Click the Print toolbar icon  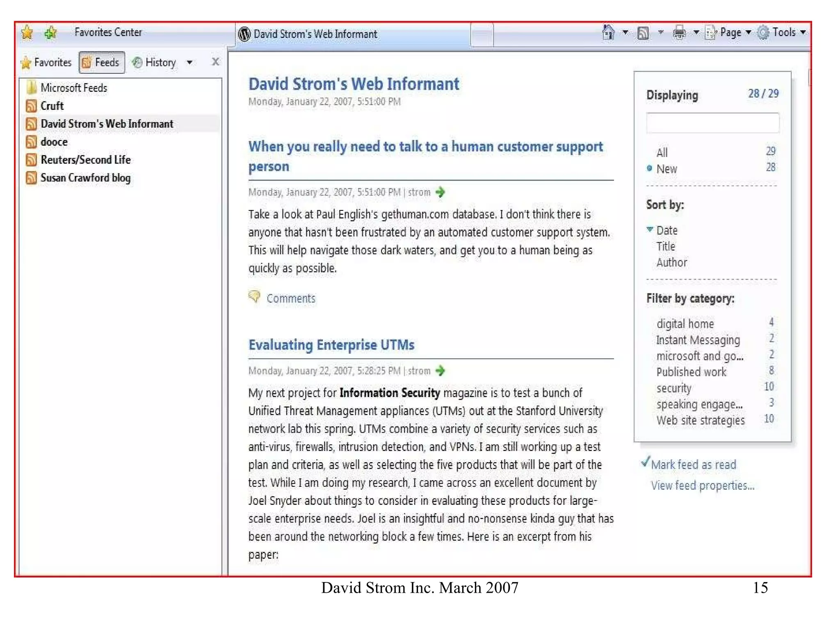click(x=679, y=32)
